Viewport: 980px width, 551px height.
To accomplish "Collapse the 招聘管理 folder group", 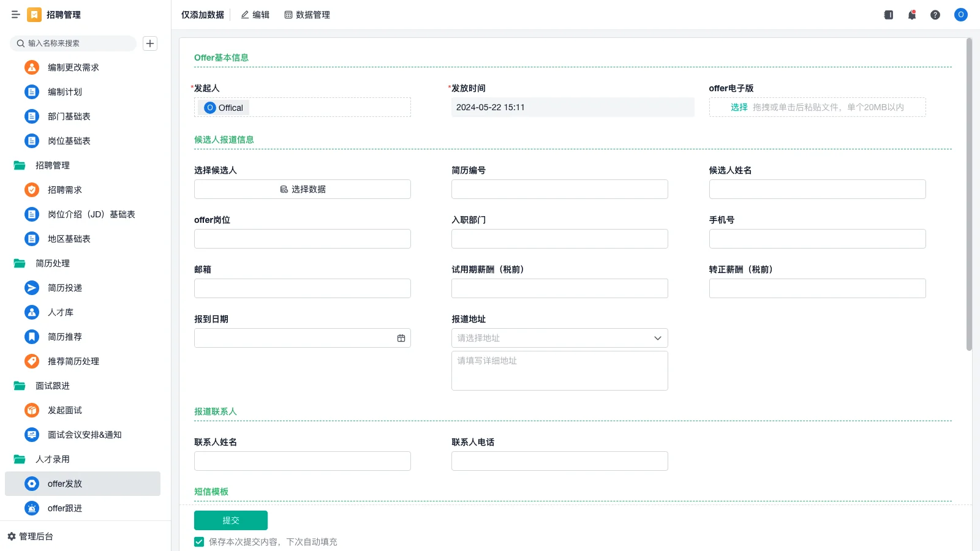I will tap(52, 165).
